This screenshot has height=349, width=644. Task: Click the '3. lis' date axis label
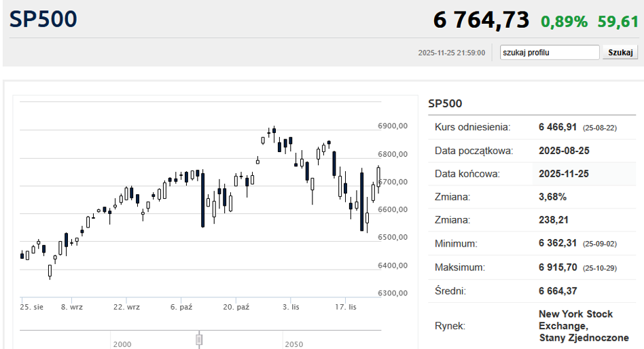tap(291, 307)
